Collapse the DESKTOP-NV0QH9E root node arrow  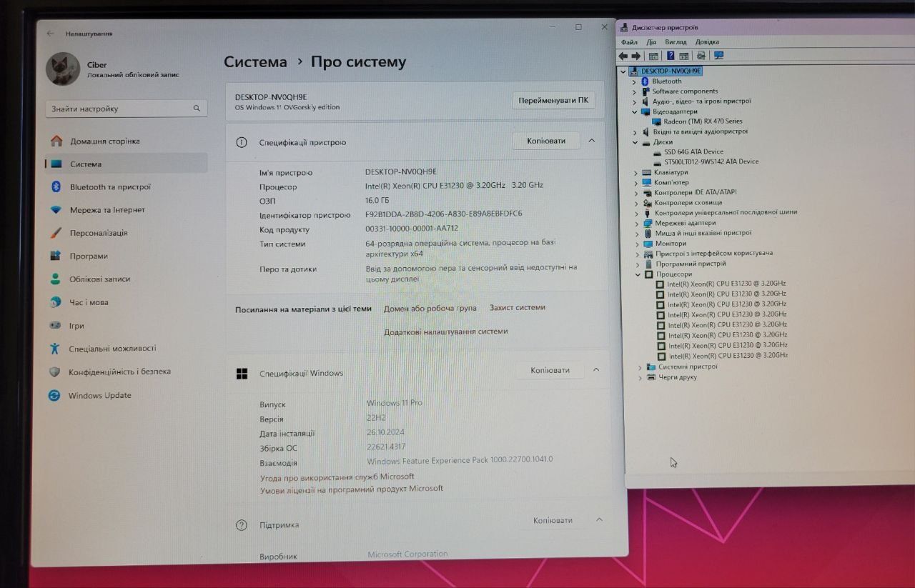623,71
